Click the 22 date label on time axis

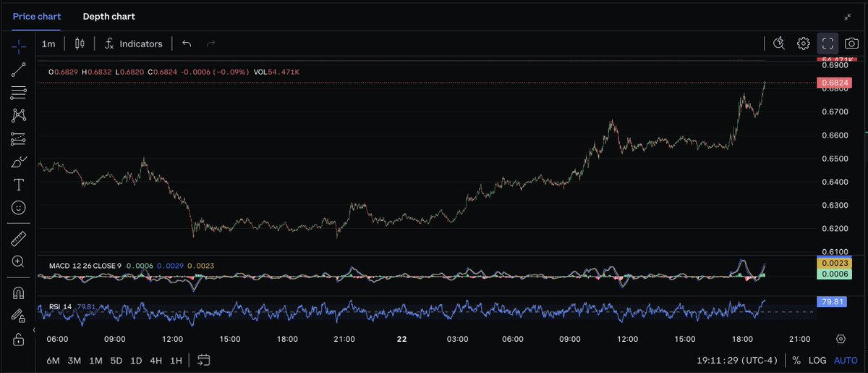coord(401,339)
